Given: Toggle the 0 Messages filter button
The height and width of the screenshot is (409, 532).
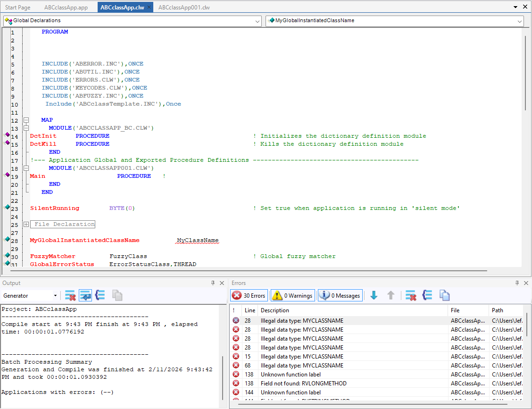Looking at the screenshot, I should (x=340, y=296).
